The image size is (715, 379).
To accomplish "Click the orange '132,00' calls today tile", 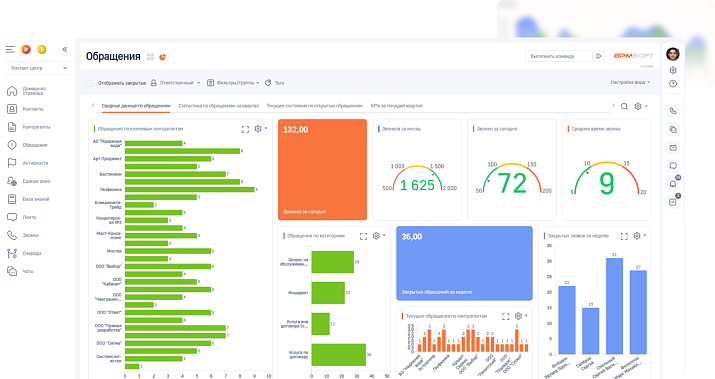I will point(322,170).
